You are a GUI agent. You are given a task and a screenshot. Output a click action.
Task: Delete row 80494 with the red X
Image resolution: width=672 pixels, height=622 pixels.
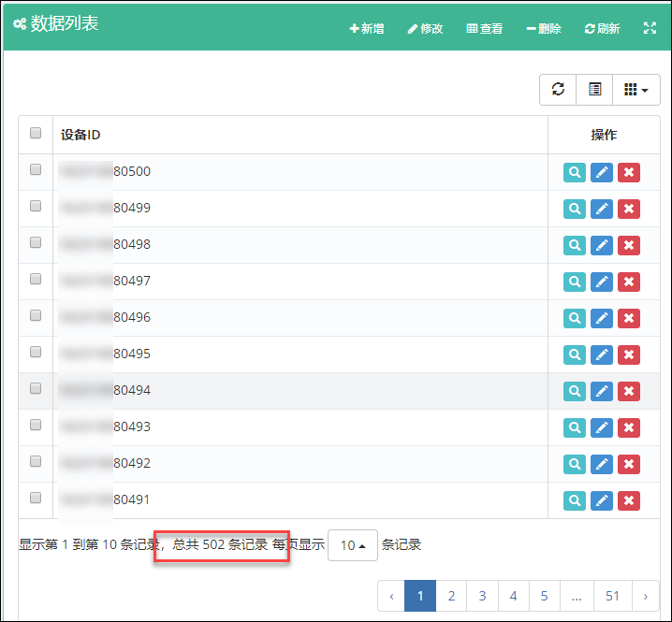click(x=629, y=391)
